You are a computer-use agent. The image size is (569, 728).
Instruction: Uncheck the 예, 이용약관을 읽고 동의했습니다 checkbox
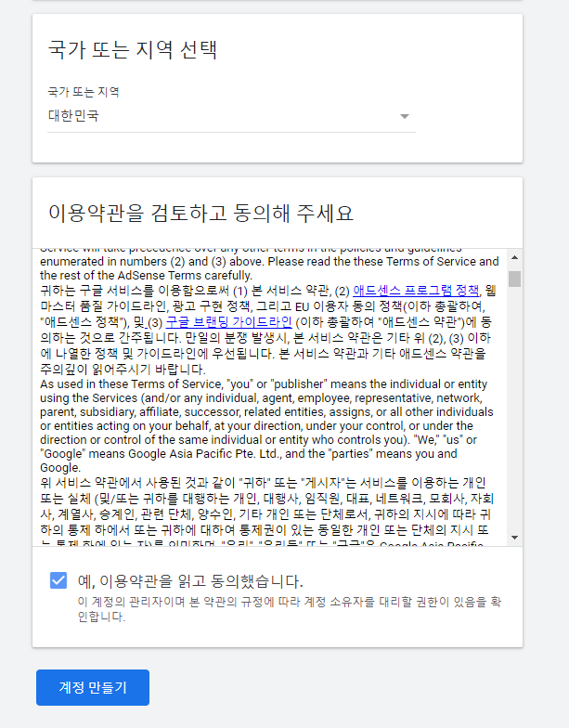click(58, 580)
